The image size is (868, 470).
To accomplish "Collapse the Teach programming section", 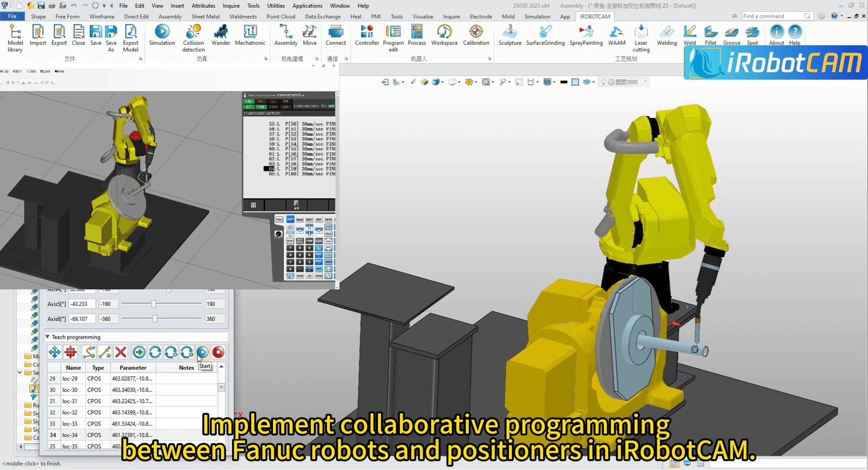I will (47, 337).
